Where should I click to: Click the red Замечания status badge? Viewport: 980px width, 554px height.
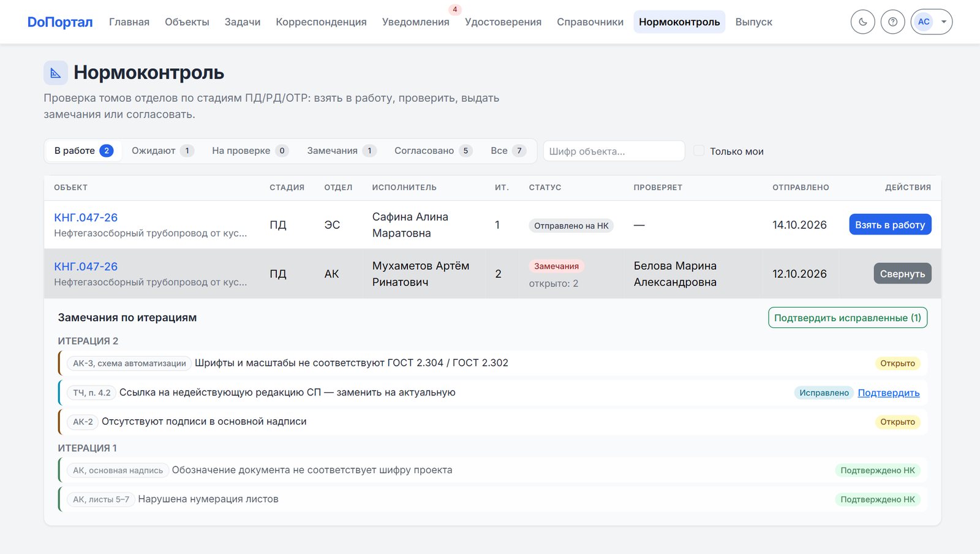[x=556, y=266]
